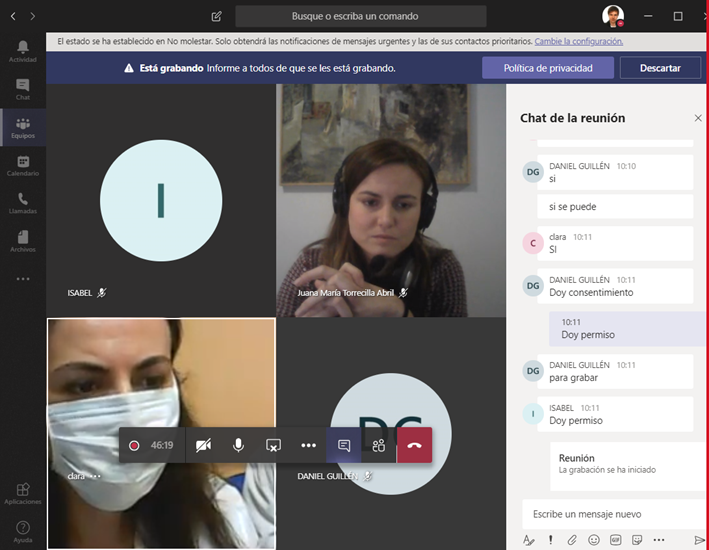Expand more options in chat compose toolbar
This screenshot has width=709, height=550.
(x=659, y=540)
